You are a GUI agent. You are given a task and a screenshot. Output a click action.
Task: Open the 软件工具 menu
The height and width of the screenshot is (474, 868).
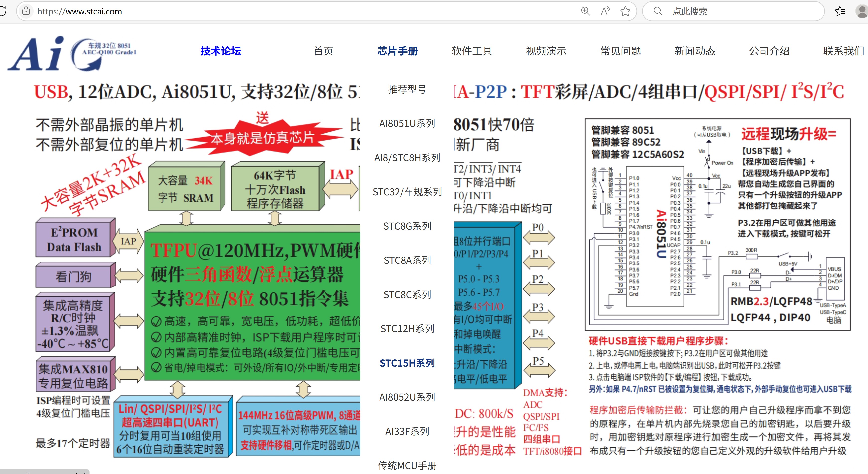click(x=472, y=51)
